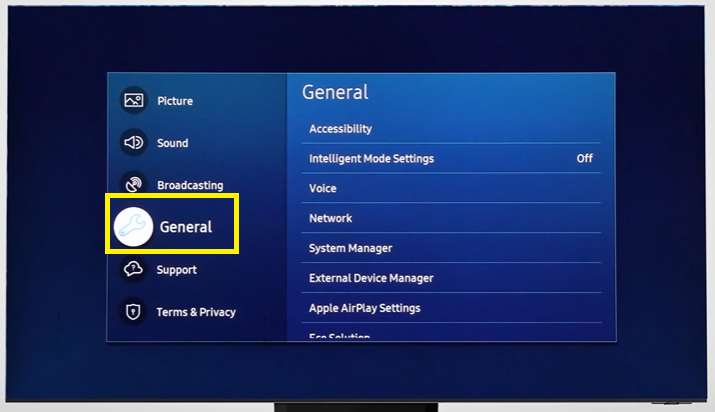Open the Sound settings category
The width and height of the screenshot is (715, 412).
[x=172, y=143]
